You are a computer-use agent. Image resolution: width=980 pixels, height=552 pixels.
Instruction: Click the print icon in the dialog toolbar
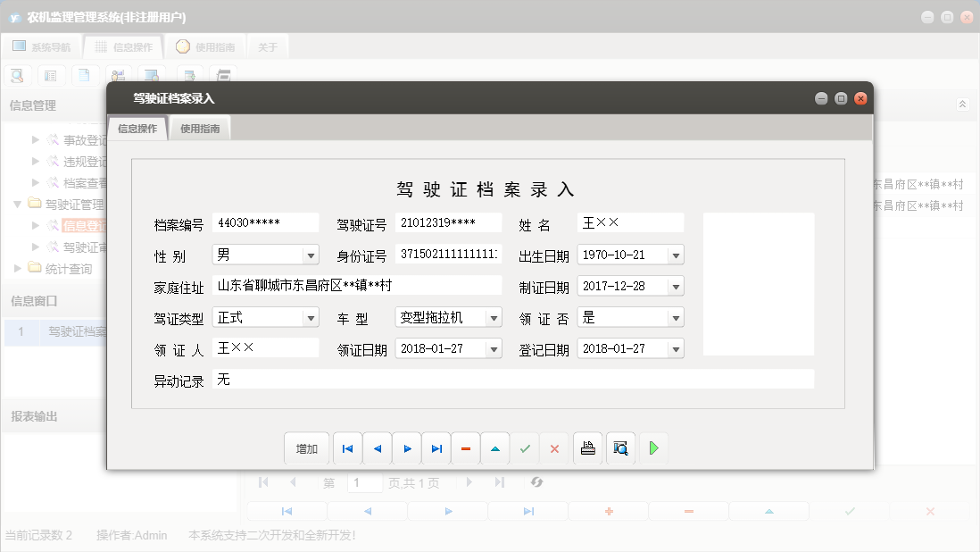587,447
